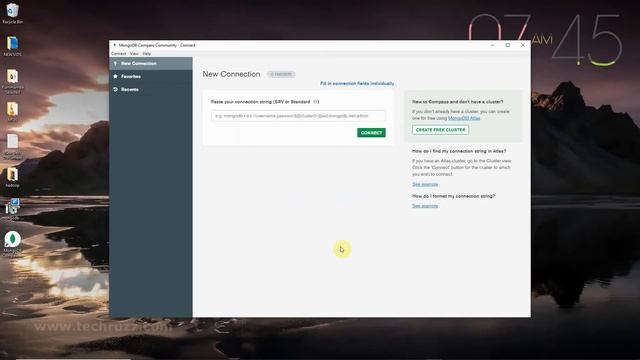Select the Recycle Bin desktop icon

click(x=12, y=13)
